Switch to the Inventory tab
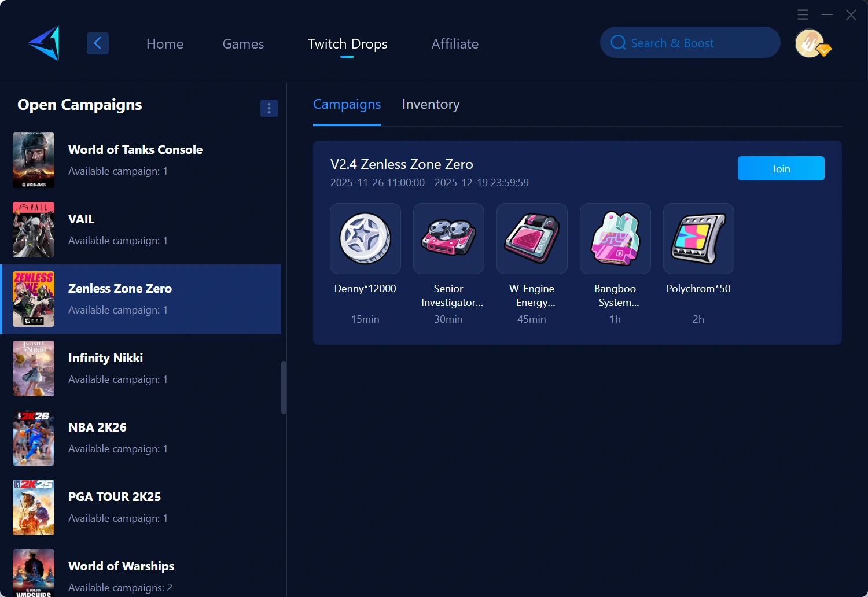This screenshot has width=868, height=597. pyautogui.click(x=431, y=105)
